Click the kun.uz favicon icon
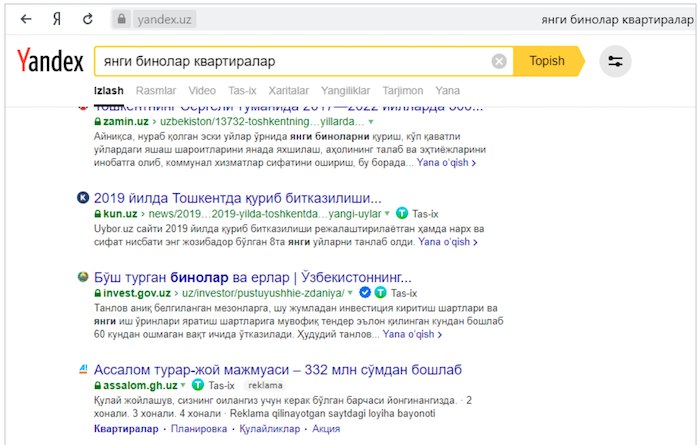 click(83, 197)
